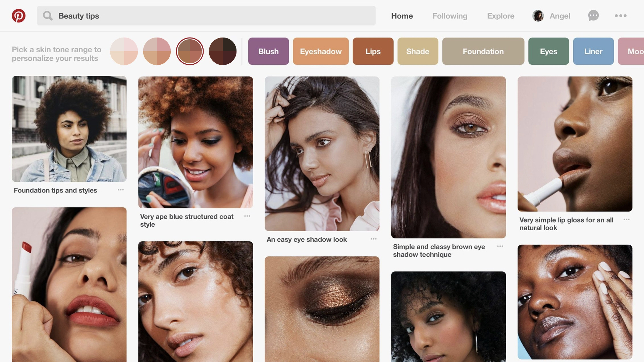Click 'Simple and classy brown eye shadow technique' caption
Image resolution: width=644 pixels, height=362 pixels.
(x=439, y=251)
